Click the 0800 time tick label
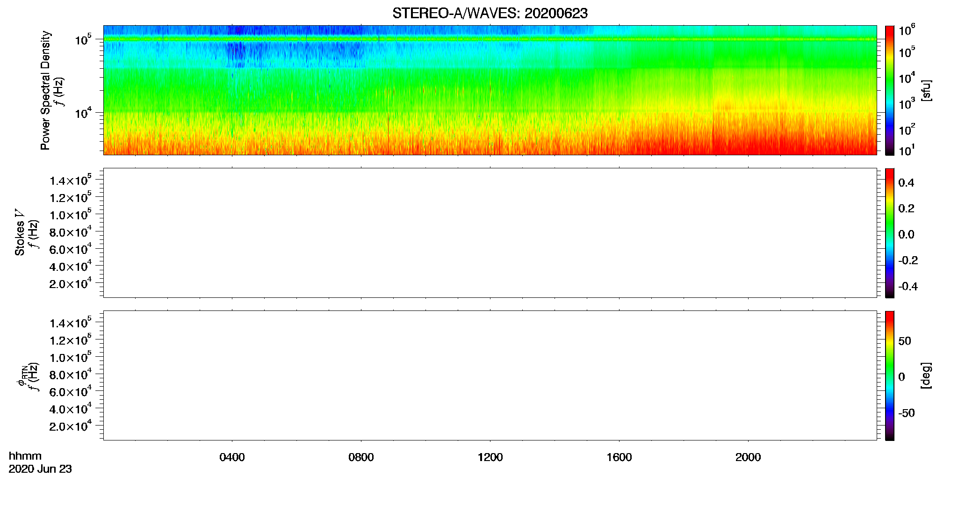Image resolution: width=980 pixels, height=505 pixels. (361, 457)
